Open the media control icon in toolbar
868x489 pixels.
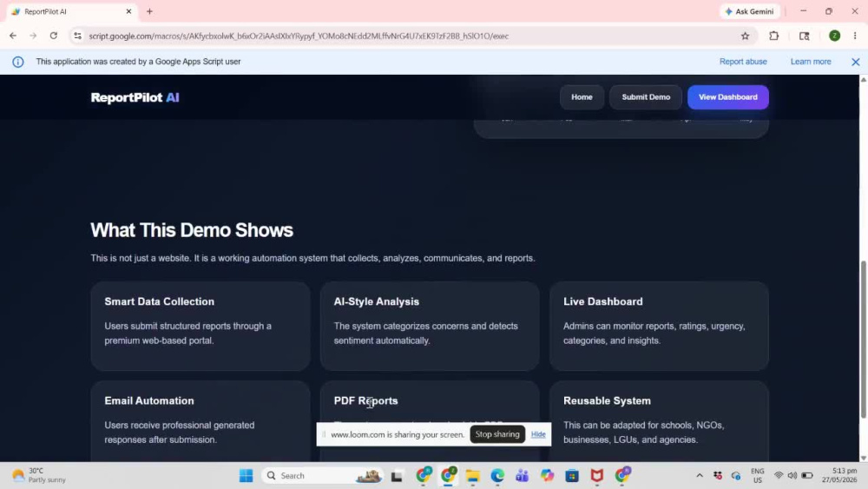click(805, 36)
